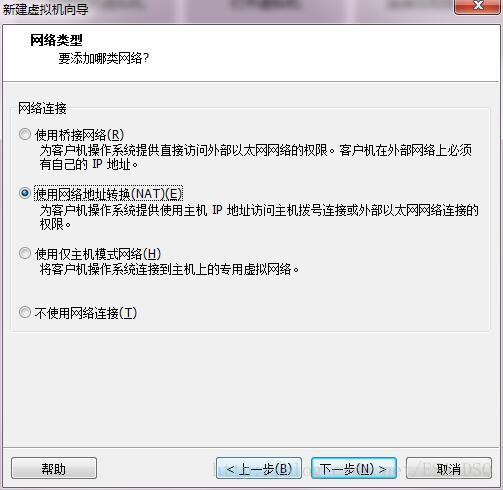Screen dimensions: 503x490
Task: Click the 新建虚拟机向导 title bar text
Action: pyautogui.click(x=45, y=9)
